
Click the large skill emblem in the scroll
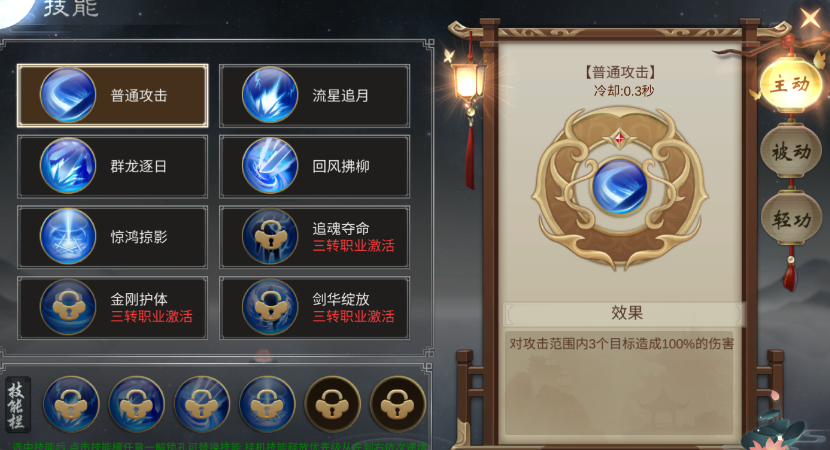620,187
